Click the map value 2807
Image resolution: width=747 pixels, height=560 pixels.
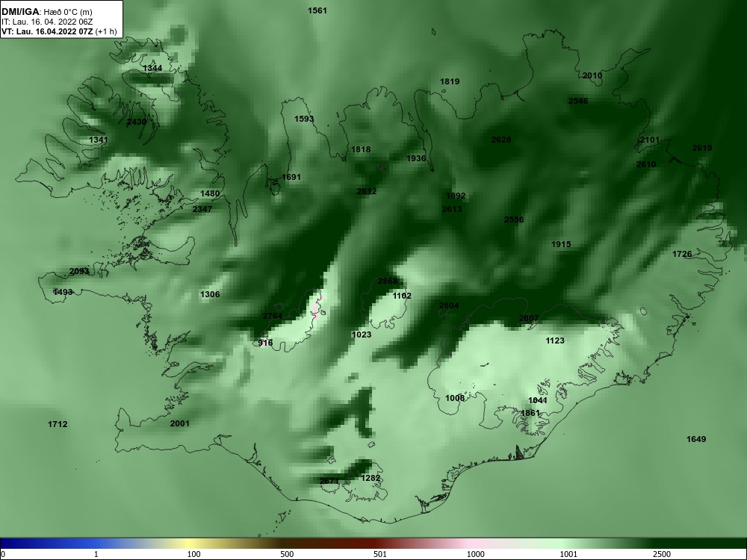[529, 318]
